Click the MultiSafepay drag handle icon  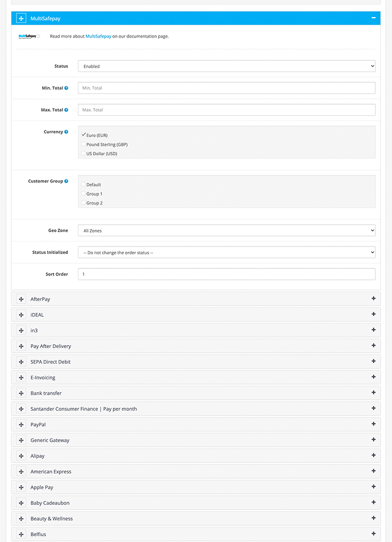coord(21,18)
